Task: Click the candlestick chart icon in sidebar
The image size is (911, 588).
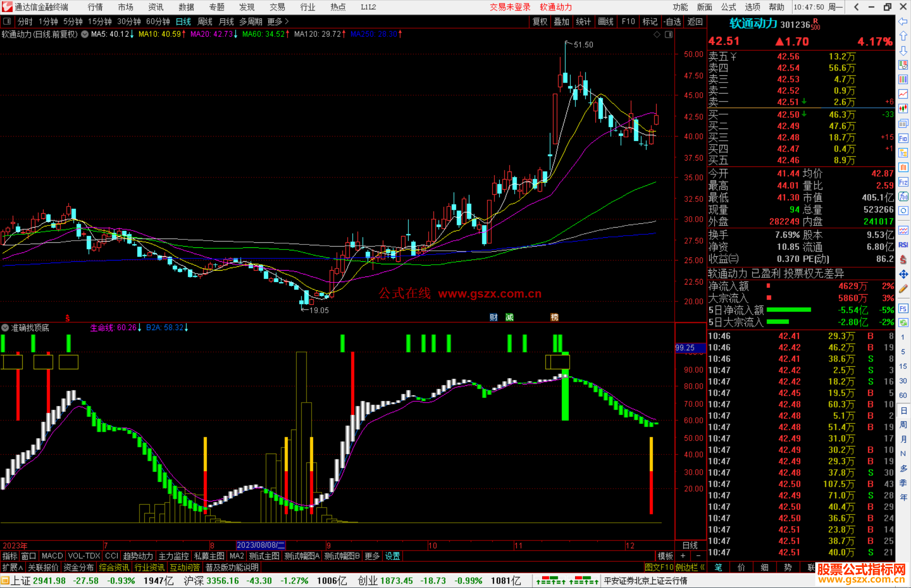Action: click(903, 109)
